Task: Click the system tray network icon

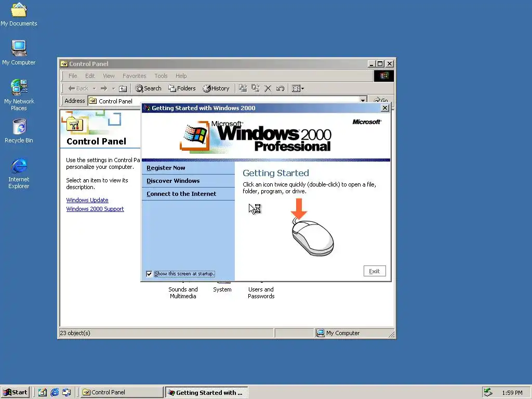Action: pyautogui.click(x=488, y=392)
